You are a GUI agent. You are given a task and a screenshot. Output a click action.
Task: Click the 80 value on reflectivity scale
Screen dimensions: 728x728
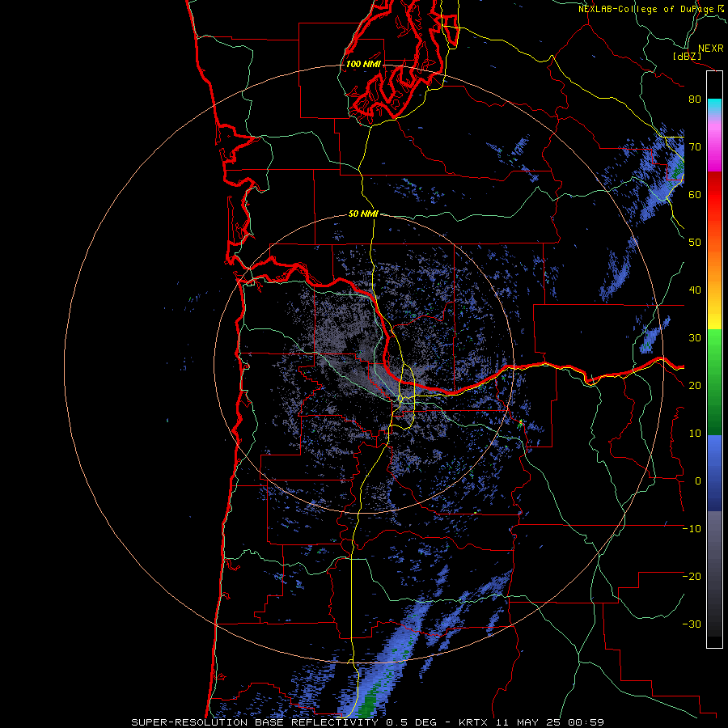[695, 99]
